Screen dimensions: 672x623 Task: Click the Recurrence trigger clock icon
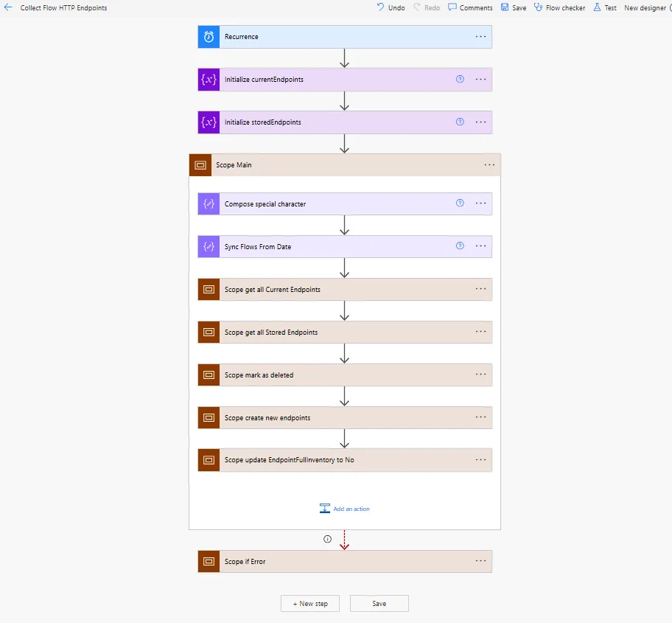click(x=209, y=37)
